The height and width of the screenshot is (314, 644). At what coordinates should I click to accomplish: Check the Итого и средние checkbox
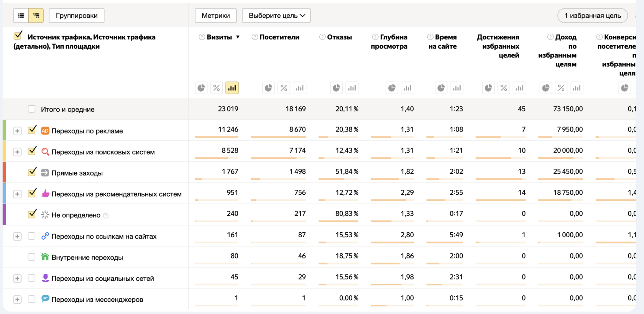32,109
